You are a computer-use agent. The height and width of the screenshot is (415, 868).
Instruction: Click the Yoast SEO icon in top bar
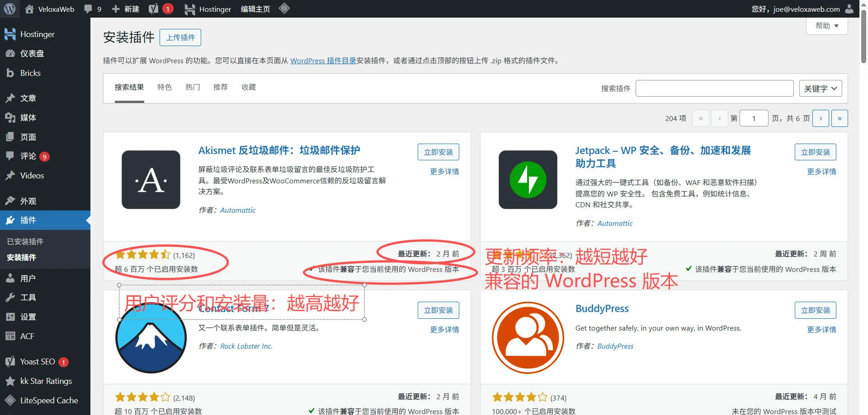154,9
